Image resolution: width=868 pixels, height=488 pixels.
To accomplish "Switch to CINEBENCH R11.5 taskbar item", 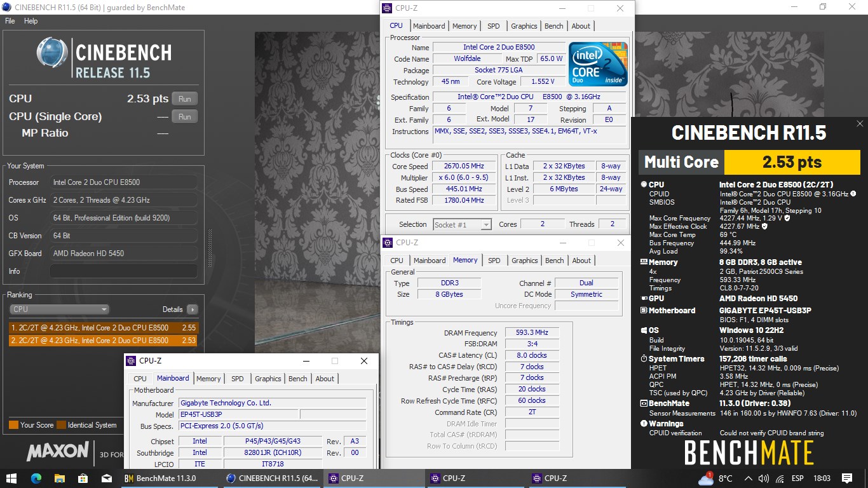I will pos(273,478).
